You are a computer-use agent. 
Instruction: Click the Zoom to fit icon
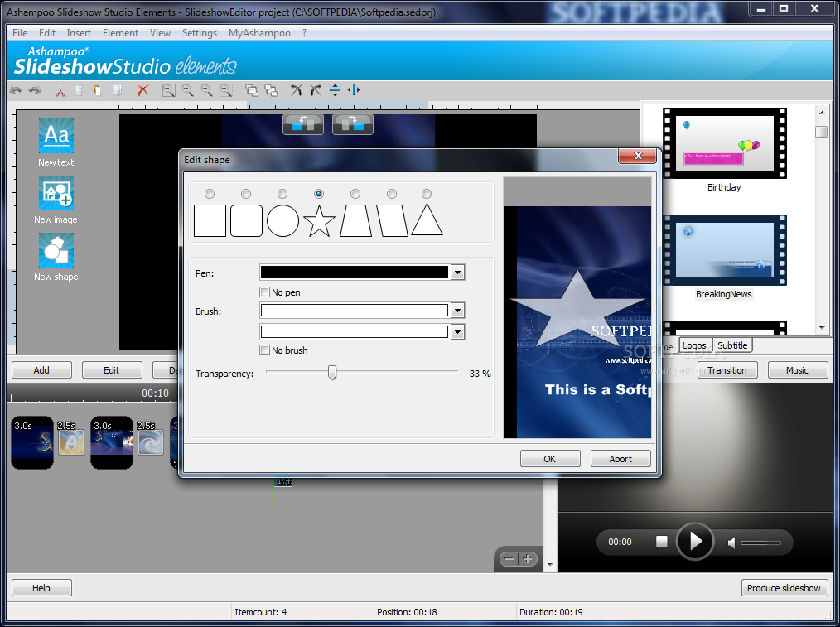[x=169, y=90]
